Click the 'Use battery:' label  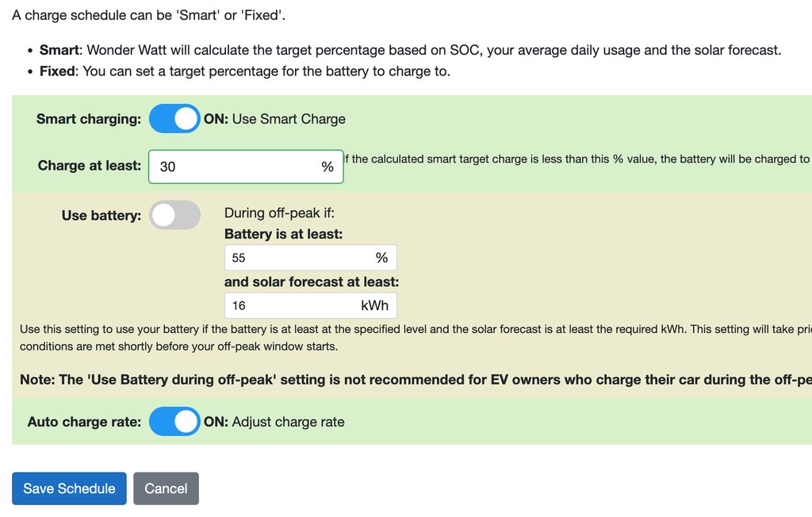click(101, 215)
